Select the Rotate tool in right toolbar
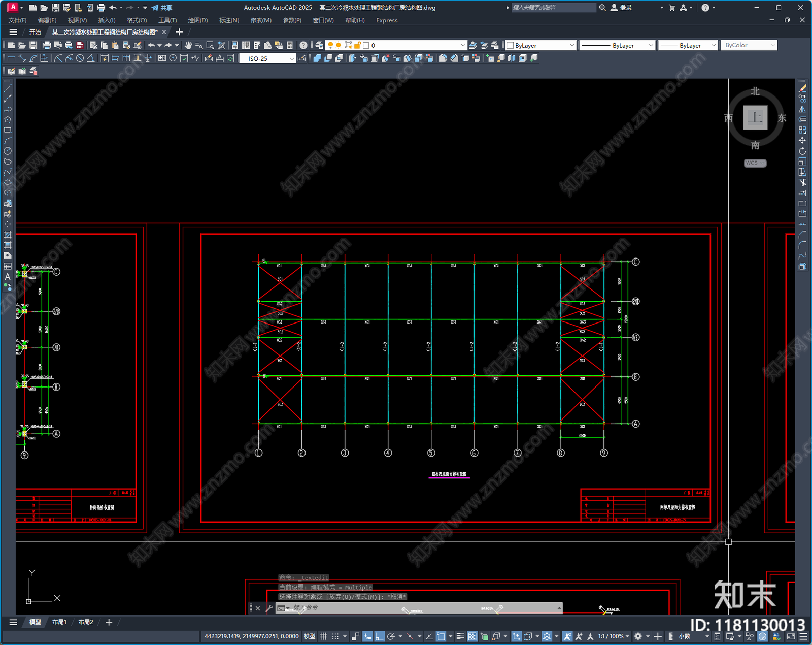This screenshot has height=645, width=812. click(x=802, y=151)
